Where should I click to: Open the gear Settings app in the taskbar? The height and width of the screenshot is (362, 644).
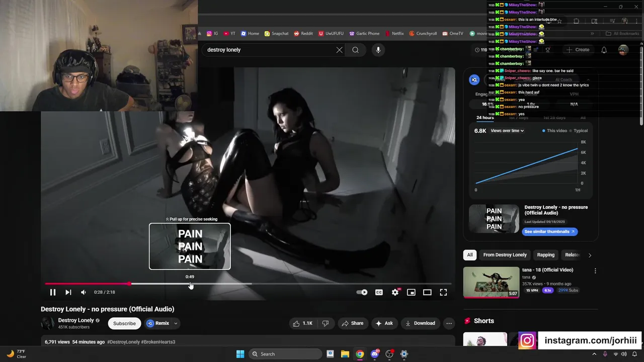tap(404, 354)
